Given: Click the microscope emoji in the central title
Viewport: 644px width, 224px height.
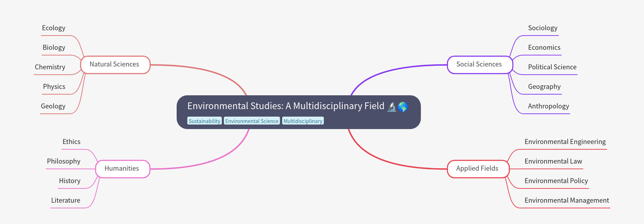Looking at the screenshot, I should (x=392, y=106).
